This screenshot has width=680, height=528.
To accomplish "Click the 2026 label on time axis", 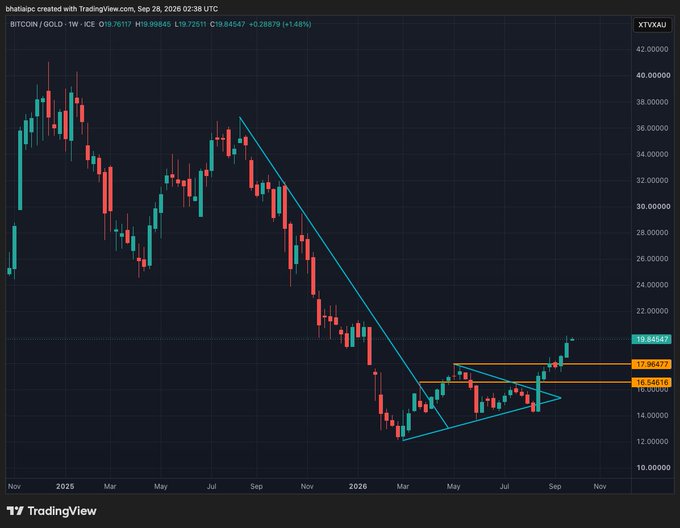I will coord(358,486).
